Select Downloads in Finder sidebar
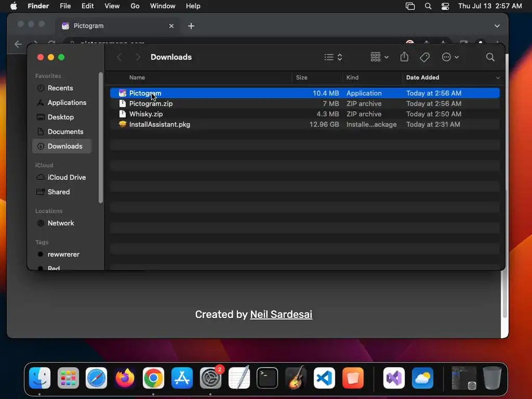This screenshot has width=532, height=399. point(62,146)
